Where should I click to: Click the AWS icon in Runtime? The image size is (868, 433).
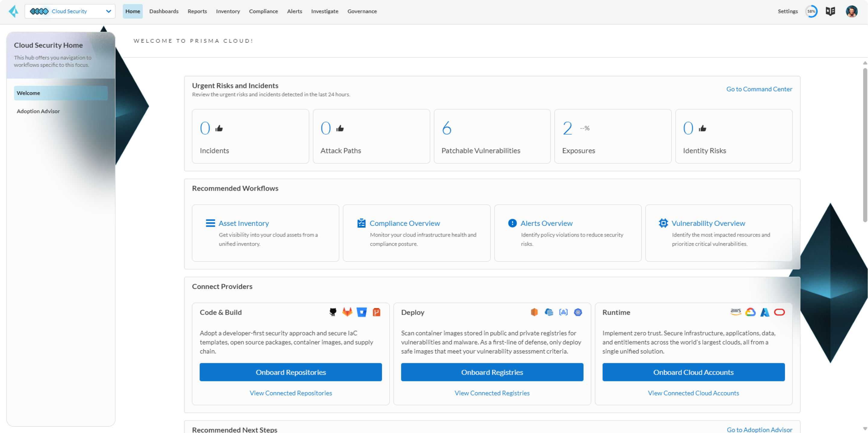[x=735, y=312]
